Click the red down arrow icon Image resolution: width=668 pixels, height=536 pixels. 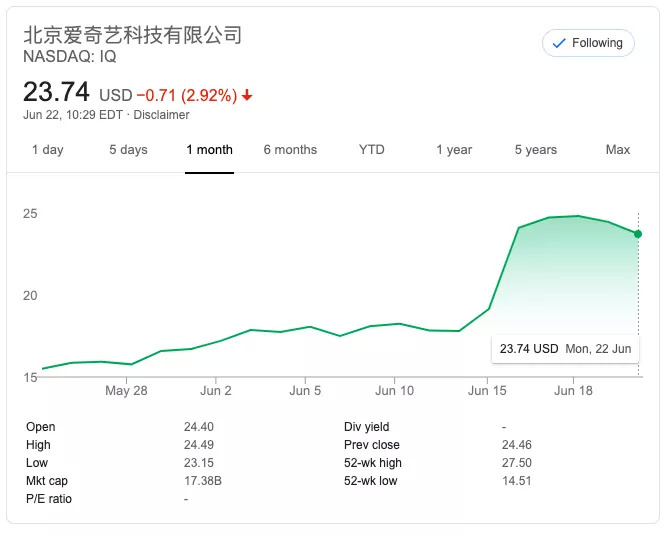tap(247, 96)
